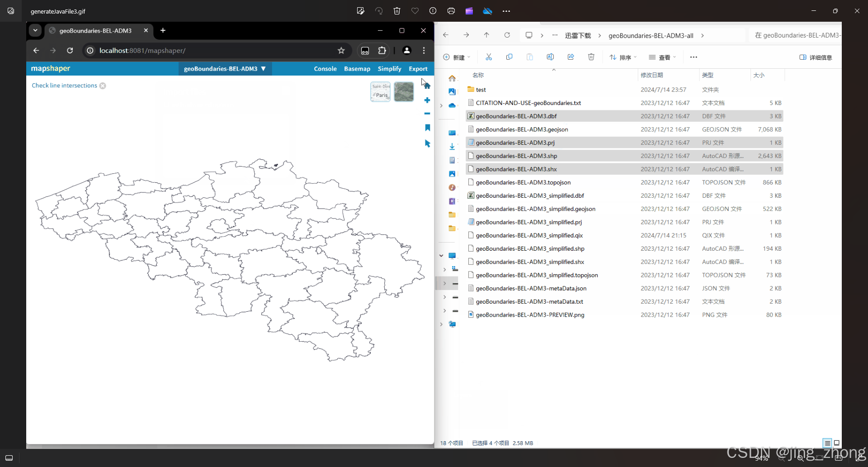The image size is (868, 467).
Task: Expand the 查看 view dropdown
Action: tap(662, 57)
